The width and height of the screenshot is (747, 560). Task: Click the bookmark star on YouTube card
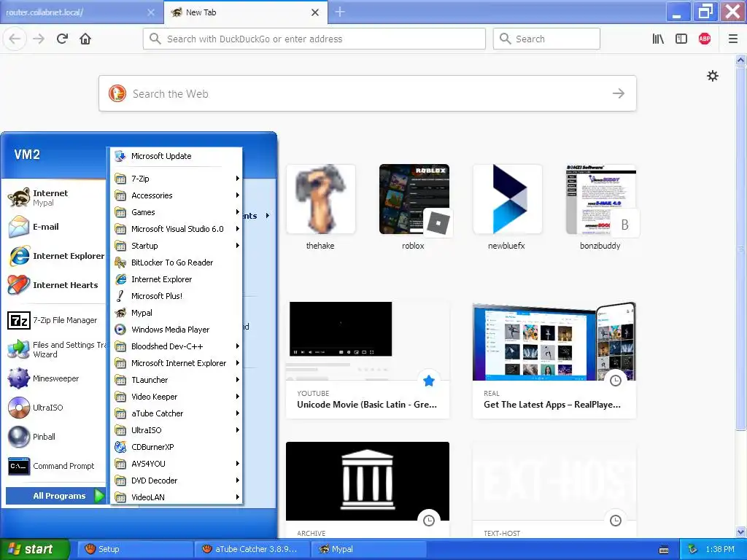[429, 381]
